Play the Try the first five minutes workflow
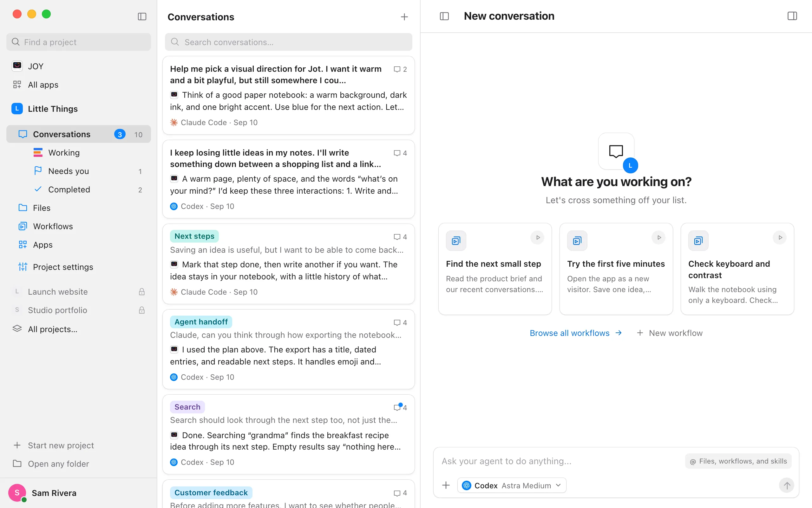Viewport: 812px width, 508px height. pos(659,237)
